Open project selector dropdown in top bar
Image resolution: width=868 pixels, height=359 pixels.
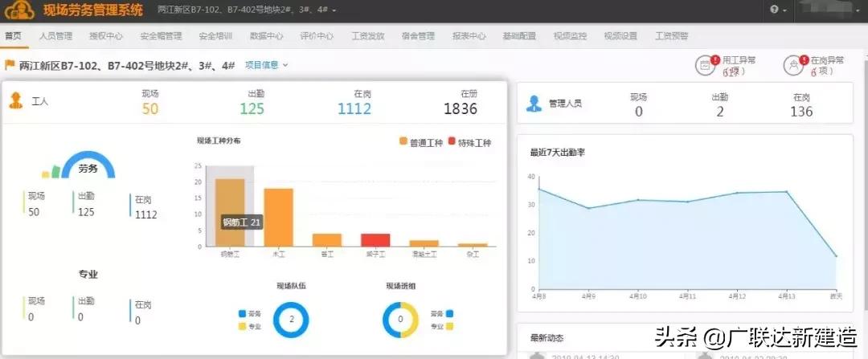pos(247,10)
